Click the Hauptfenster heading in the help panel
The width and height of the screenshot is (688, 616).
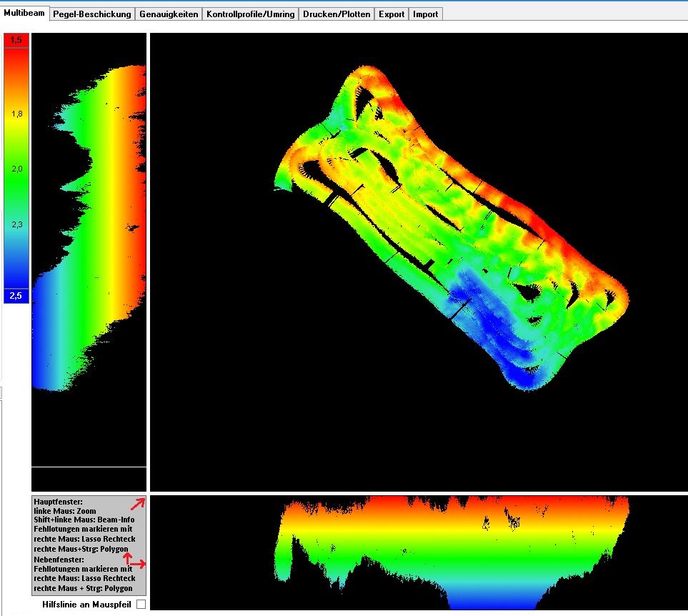pyautogui.click(x=59, y=502)
